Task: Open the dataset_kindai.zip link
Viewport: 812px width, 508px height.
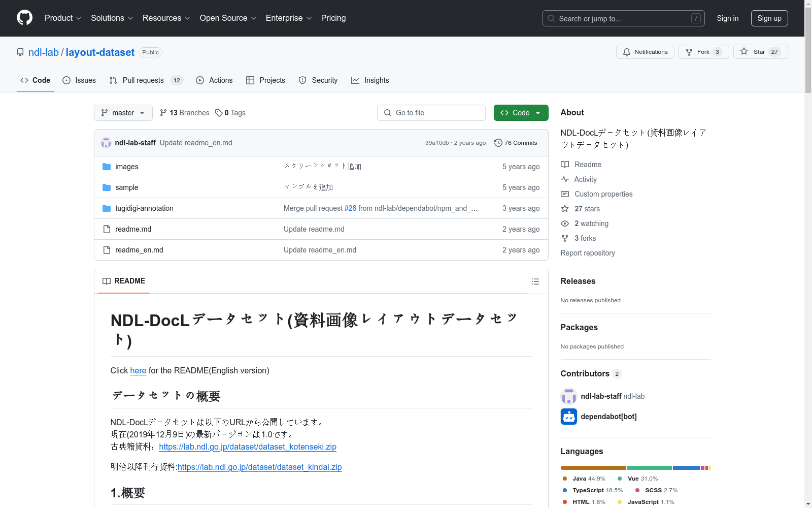Action: click(259, 467)
